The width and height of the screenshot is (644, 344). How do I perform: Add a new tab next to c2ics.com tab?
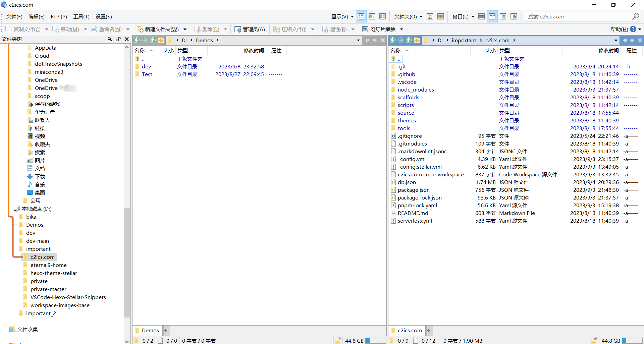pos(429,331)
